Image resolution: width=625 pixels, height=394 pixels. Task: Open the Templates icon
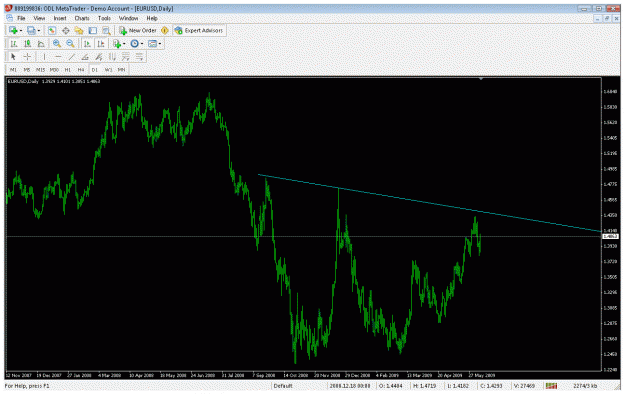(152, 43)
